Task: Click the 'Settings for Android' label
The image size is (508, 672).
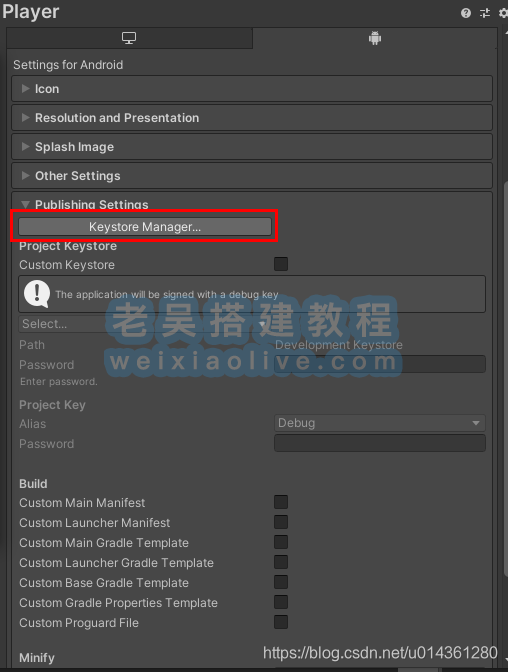Action: (68, 65)
